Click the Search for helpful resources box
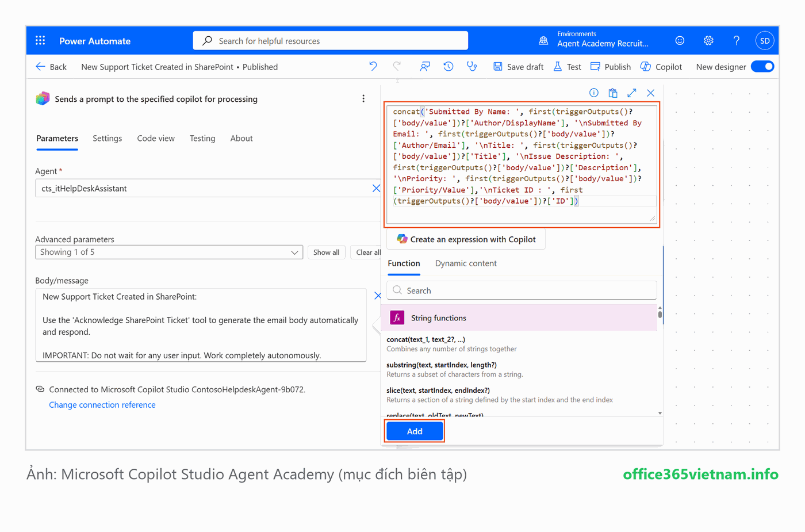This screenshot has height=532, width=805. click(331, 41)
